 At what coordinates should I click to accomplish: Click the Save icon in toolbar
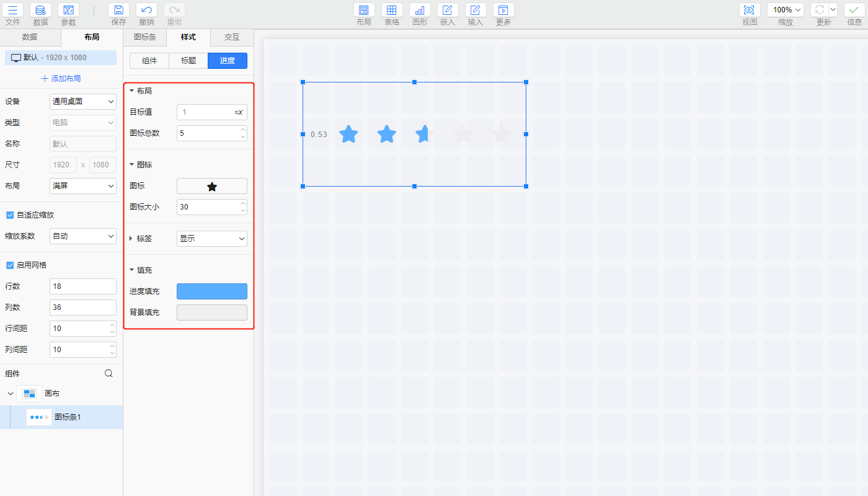point(118,11)
